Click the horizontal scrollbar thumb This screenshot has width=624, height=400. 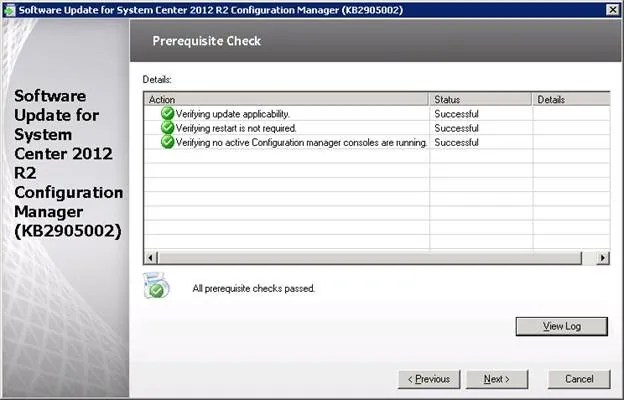pyautogui.click(x=370, y=258)
